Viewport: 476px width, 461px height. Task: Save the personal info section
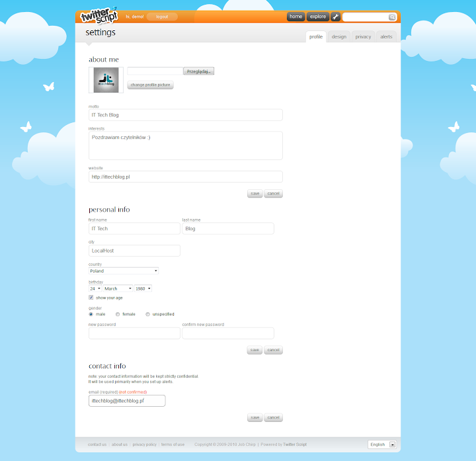255,350
